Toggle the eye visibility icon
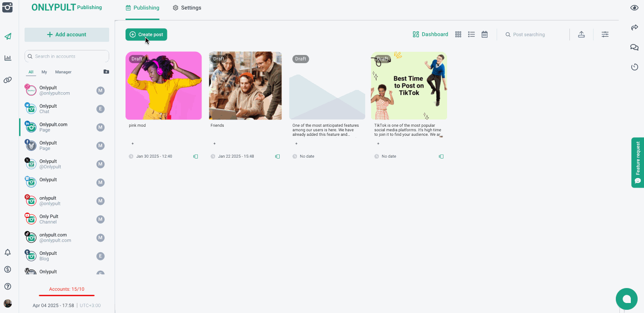The height and width of the screenshot is (313, 644). pos(634,8)
